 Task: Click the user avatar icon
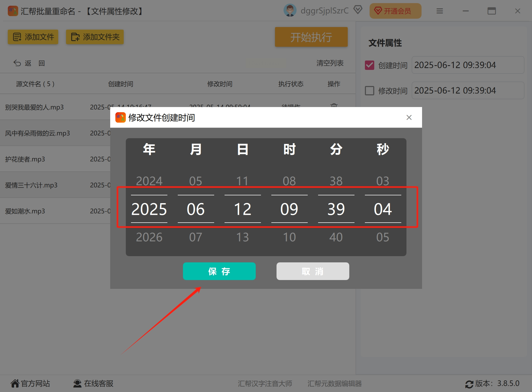[290, 11]
